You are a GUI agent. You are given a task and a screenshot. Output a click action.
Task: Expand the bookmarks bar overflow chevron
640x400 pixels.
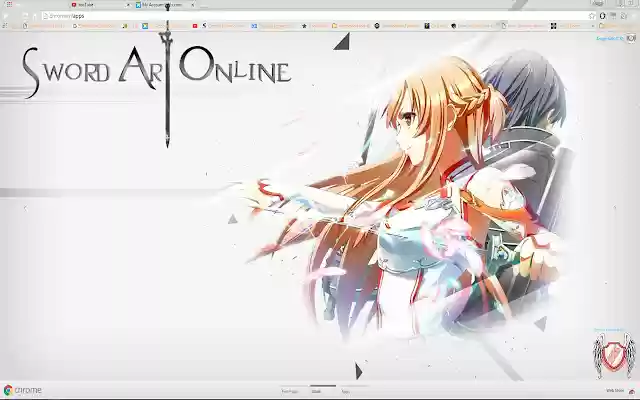click(x=593, y=26)
